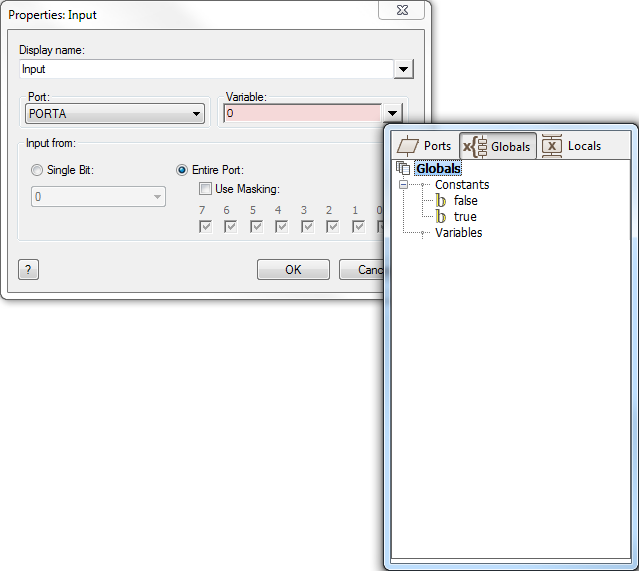Image resolution: width=639 pixels, height=571 pixels.
Task: Click the pink Variable input field
Action: pos(302,113)
